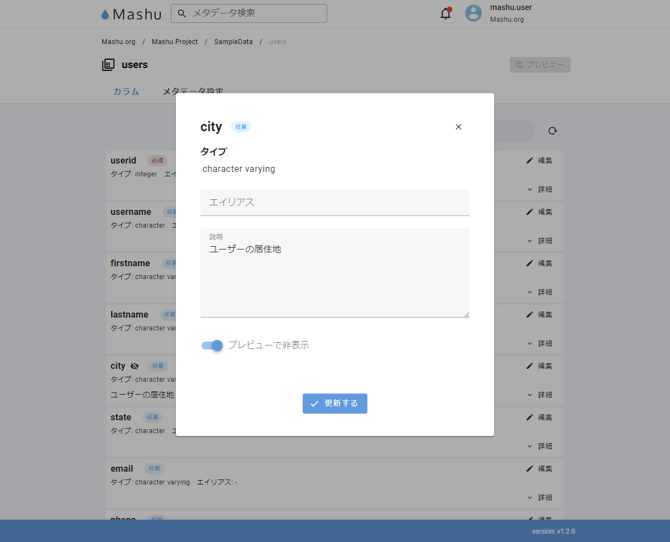Viewport: 670px width, 542px height.
Task: Open the user account avatar icon
Action: (x=473, y=13)
